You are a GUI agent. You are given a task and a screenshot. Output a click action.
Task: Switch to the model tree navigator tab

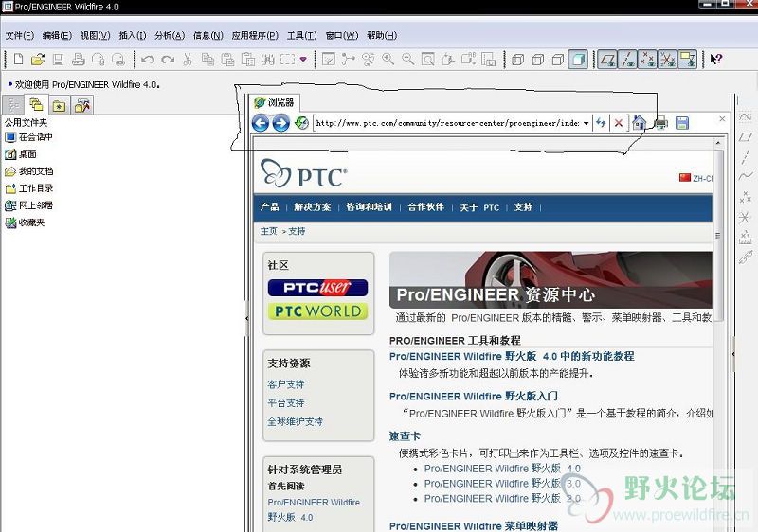[x=13, y=105]
